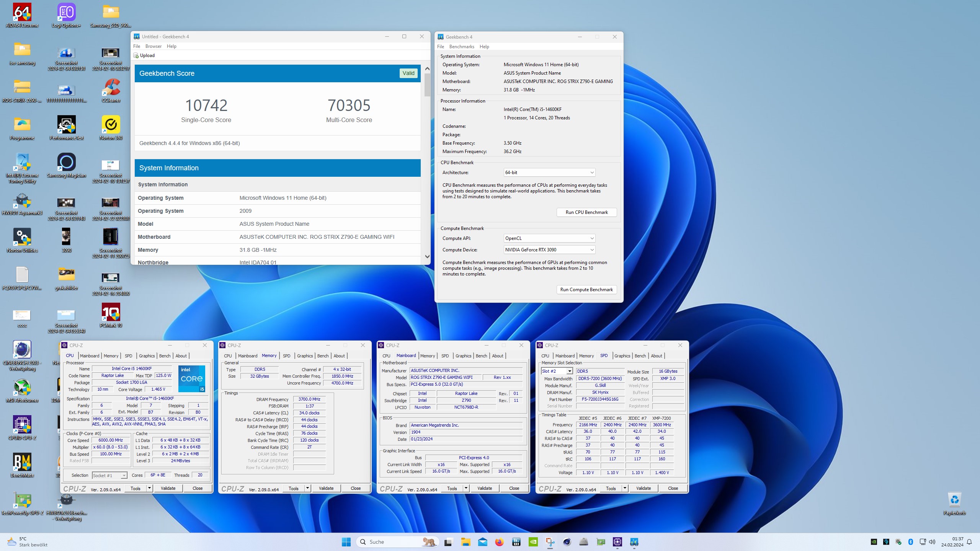Viewport: 980px width, 551px height.
Task: Open File menu in Untitled Geekbench window
Action: (137, 46)
